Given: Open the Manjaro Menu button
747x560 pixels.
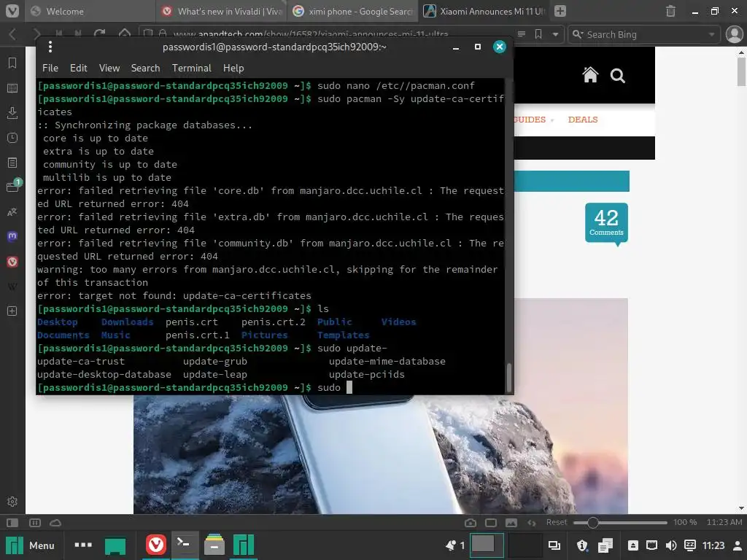Looking at the screenshot, I should pyautogui.click(x=31, y=545).
